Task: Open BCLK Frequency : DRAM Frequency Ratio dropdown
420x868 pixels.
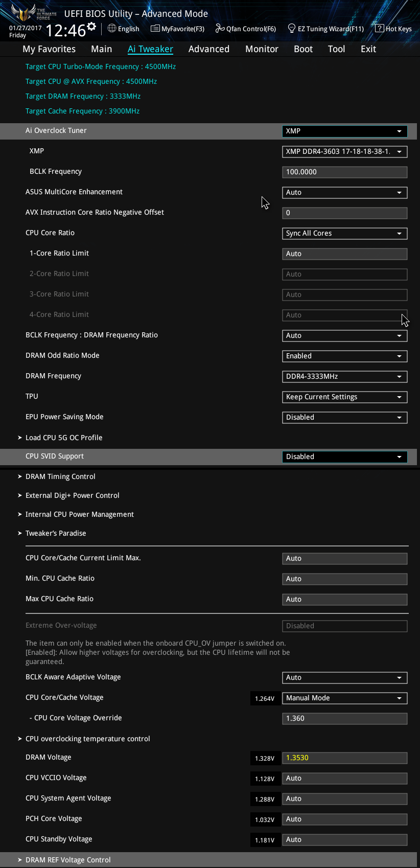Action: 345,335
